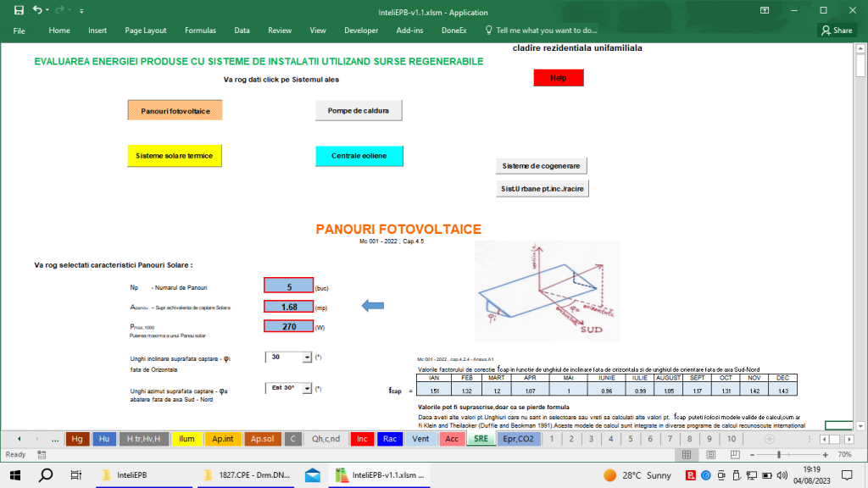
Task: Select the SRE sheet tab
Action: point(481,439)
